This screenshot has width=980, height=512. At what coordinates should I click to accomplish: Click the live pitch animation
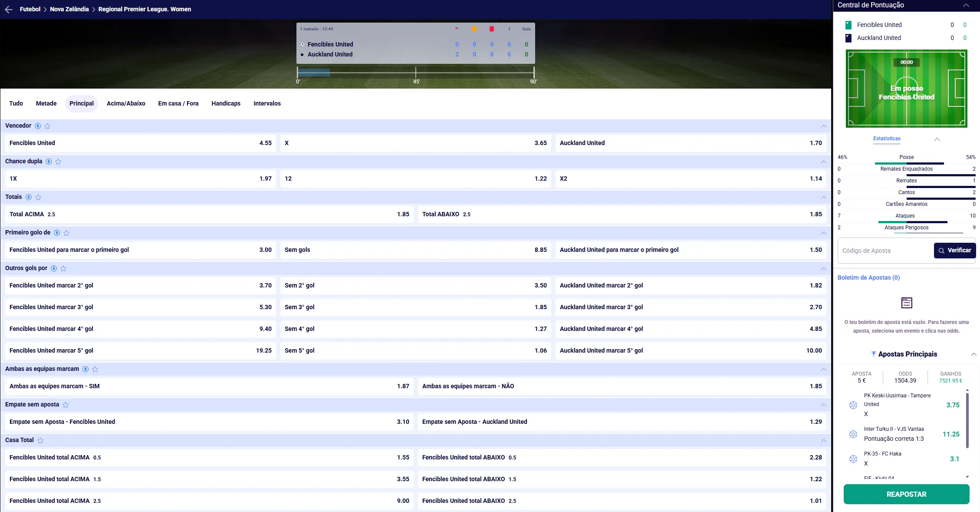click(x=907, y=89)
